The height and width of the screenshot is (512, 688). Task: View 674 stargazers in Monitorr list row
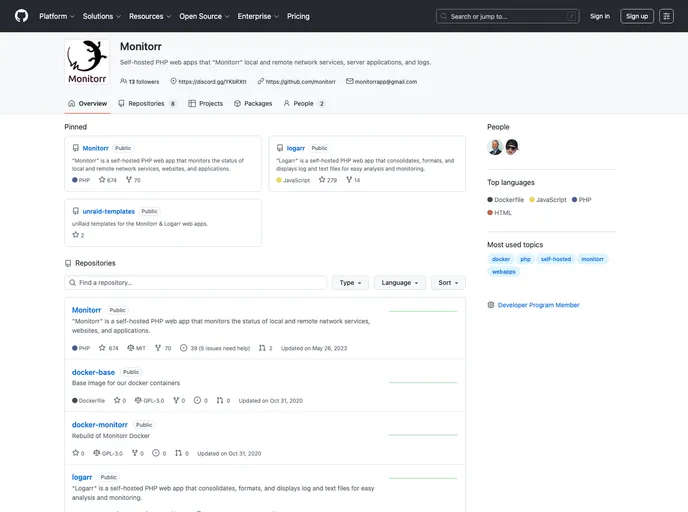pyautogui.click(x=108, y=348)
